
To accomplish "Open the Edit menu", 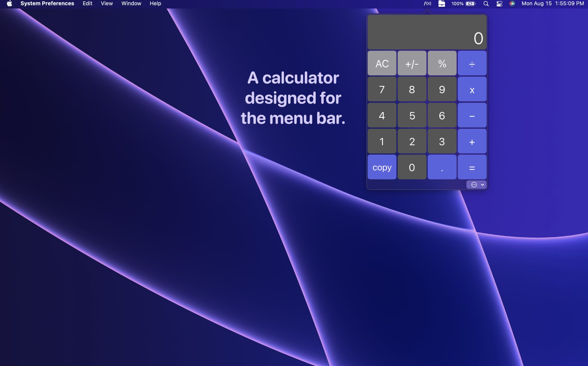I will 87,4.
